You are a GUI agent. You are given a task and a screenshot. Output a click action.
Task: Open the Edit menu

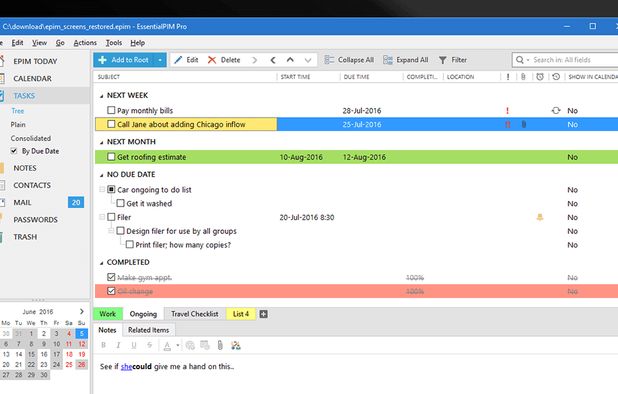[x=17, y=43]
